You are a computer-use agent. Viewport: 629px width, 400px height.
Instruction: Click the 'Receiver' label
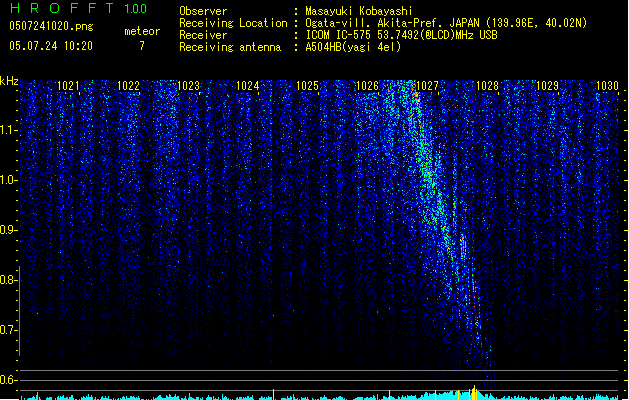(x=203, y=35)
